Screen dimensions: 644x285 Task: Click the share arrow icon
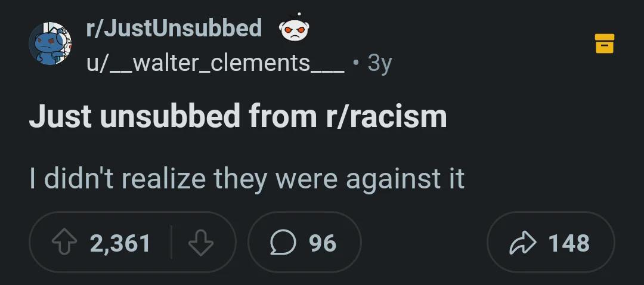tap(522, 243)
